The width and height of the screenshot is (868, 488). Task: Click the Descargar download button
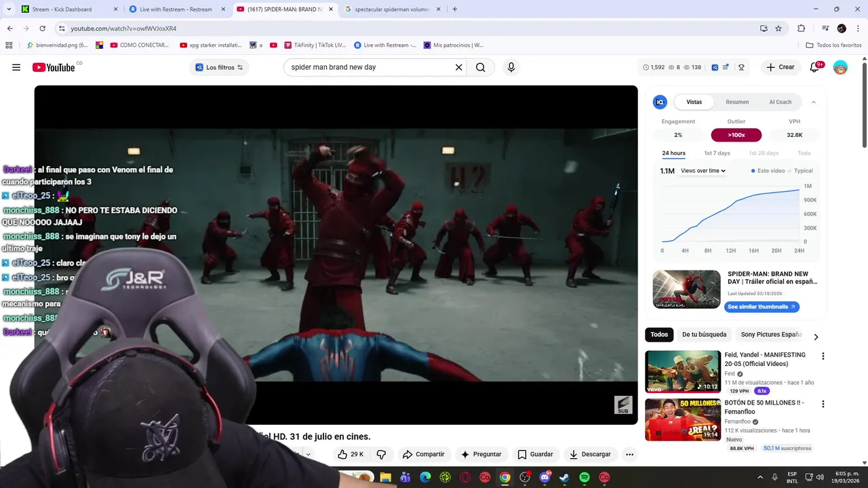[590, 454]
